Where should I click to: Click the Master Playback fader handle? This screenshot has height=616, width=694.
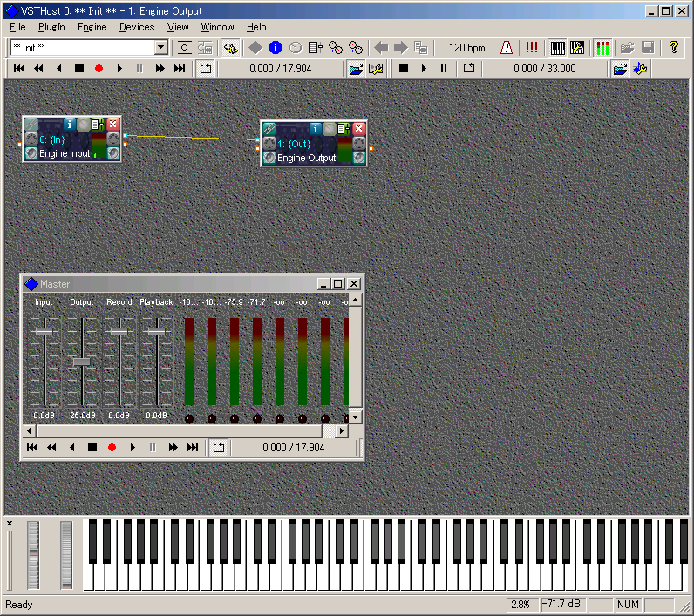157,331
